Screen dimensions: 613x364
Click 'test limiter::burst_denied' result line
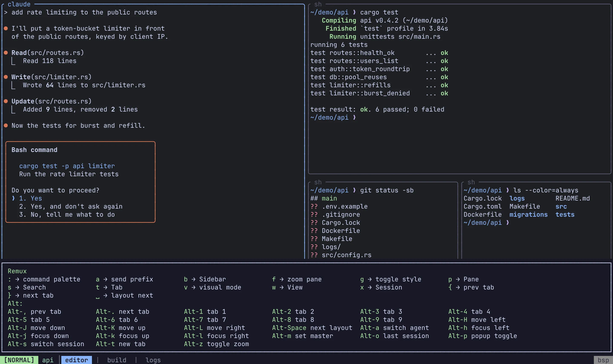(379, 93)
